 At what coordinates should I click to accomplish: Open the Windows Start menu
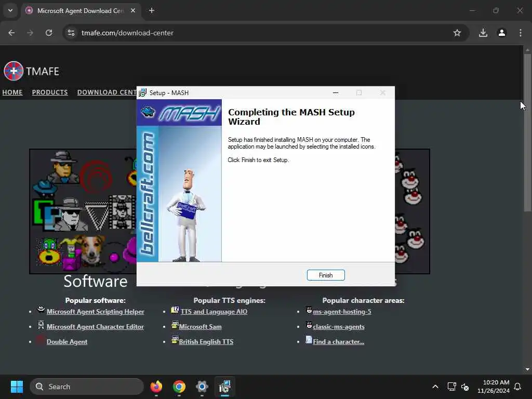(x=17, y=387)
